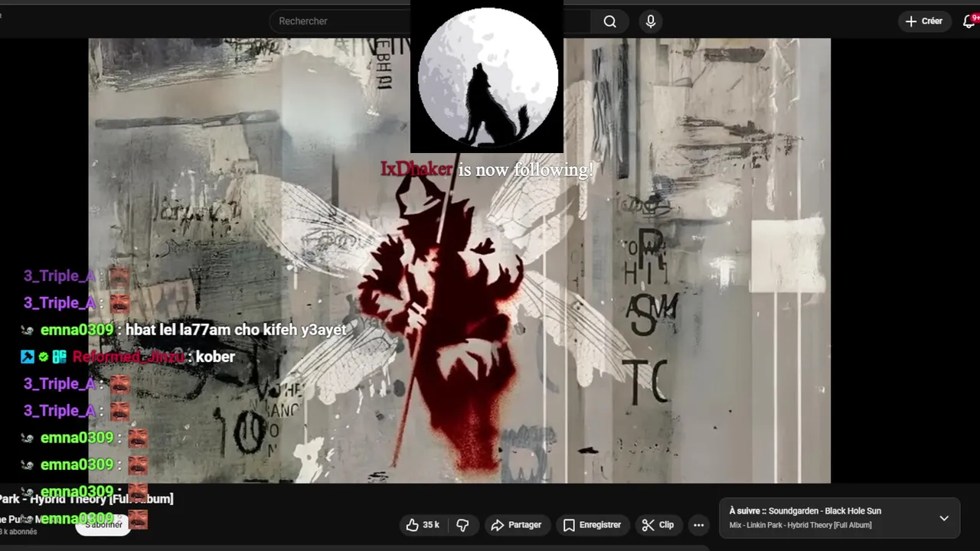980x551 pixels.
Task: Click the IxDhaker username in follow alert
Action: pyautogui.click(x=416, y=169)
